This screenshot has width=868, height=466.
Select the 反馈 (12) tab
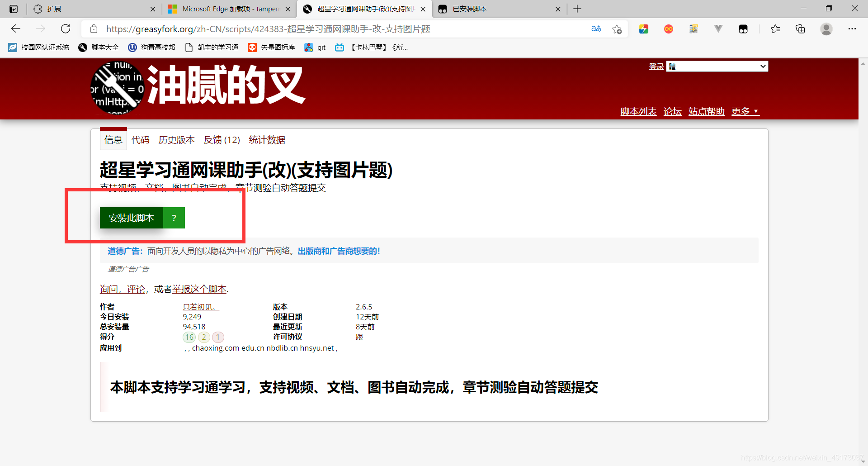click(x=222, y=140)
